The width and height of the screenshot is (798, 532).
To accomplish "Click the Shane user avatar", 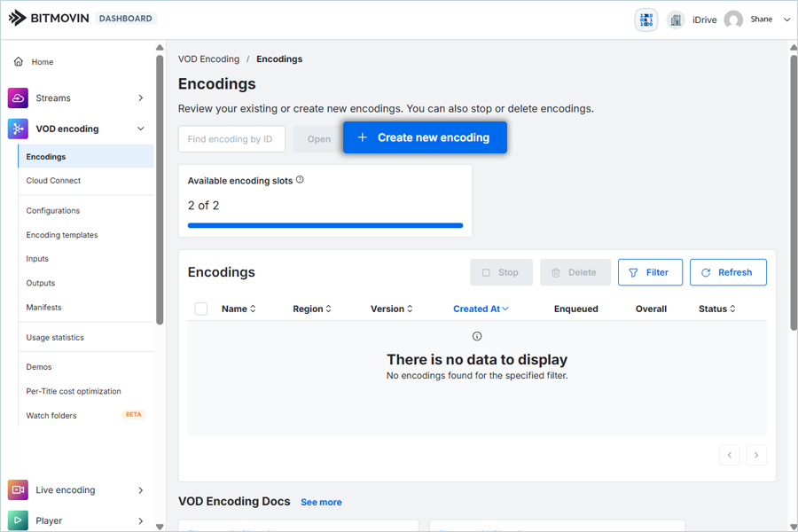I will [x=733, y=20].
